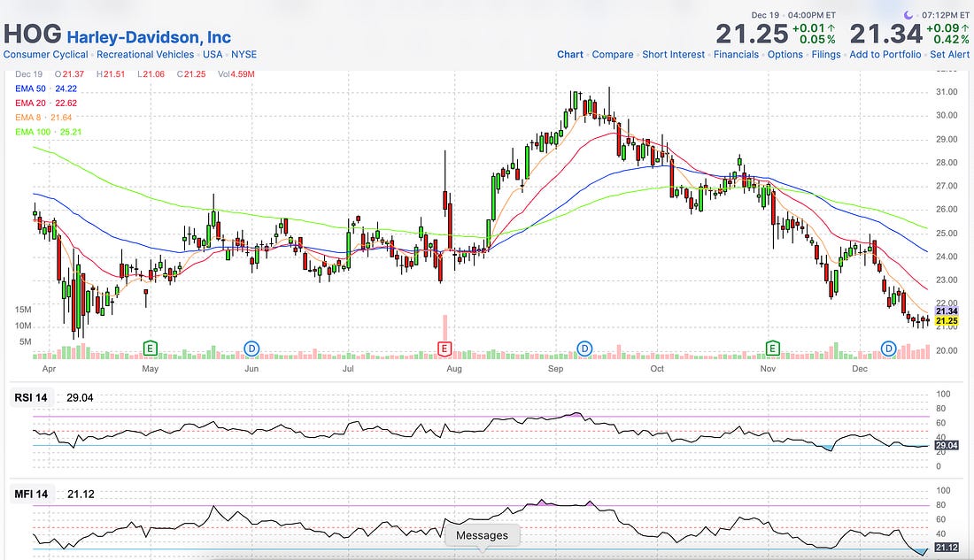Open the Options link
The width and height of the screenshot is (974, 560).
tap(785, 55)
